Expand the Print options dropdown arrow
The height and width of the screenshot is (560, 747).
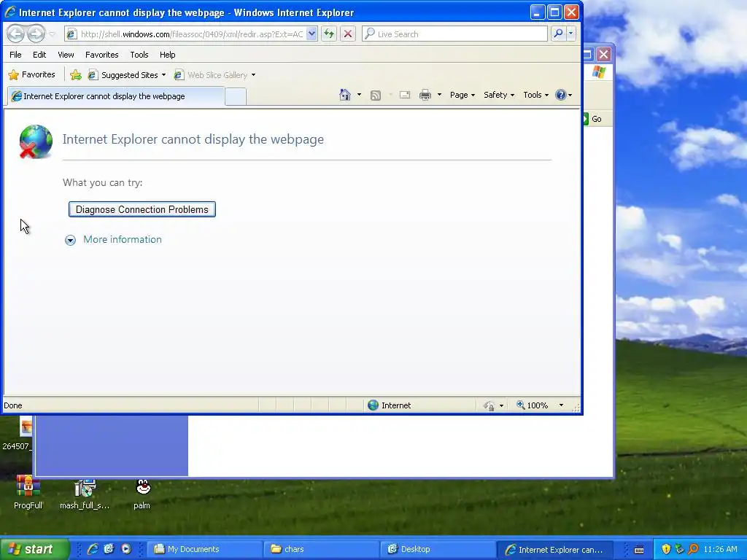point(439,95)
